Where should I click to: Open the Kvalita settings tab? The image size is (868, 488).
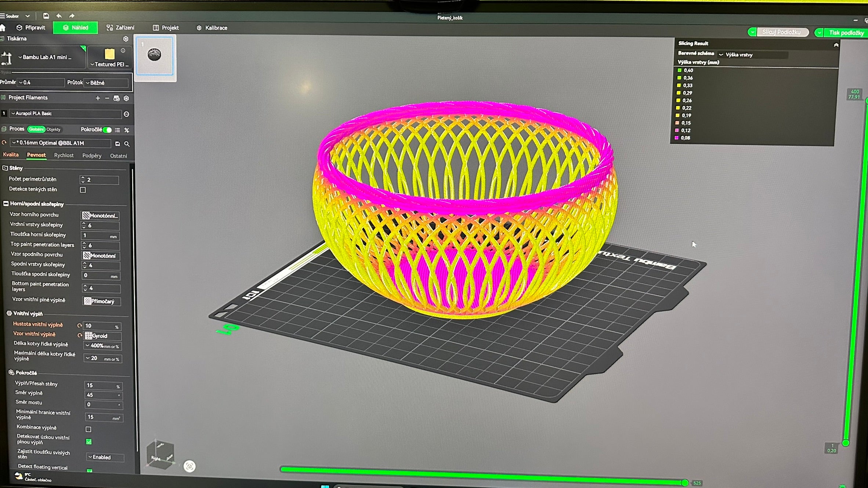(11, 155)
